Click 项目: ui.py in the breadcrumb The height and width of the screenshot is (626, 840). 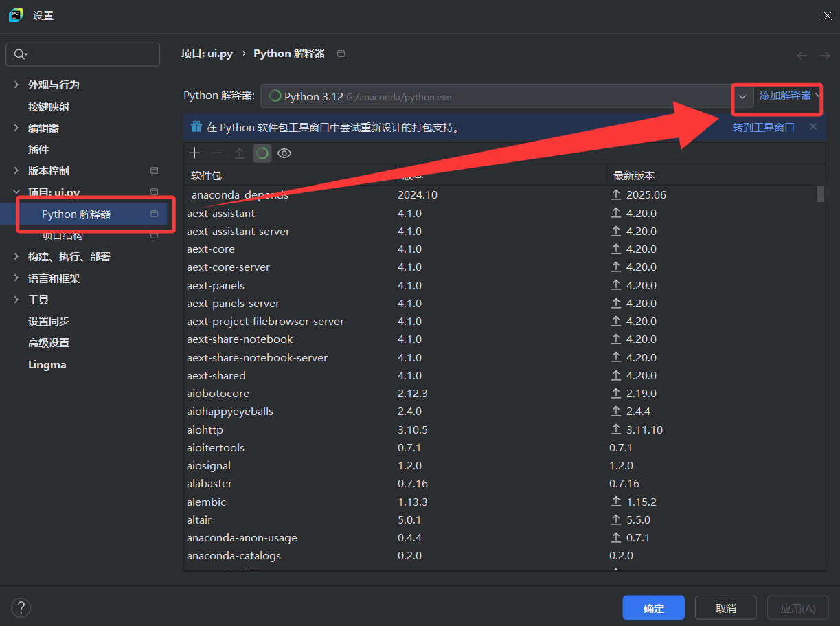(x=207, y=54)
